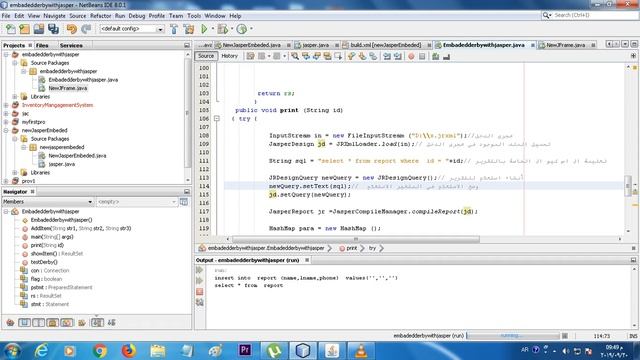Click the try breadcrumb in editor
This screenshot has height=360, width=640.
tap(372, 248)
